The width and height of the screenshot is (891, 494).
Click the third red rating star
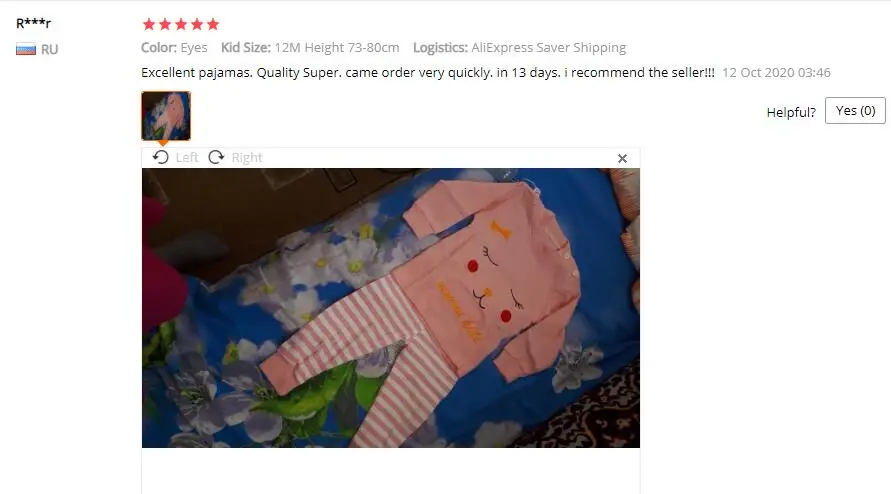point(181,24)
